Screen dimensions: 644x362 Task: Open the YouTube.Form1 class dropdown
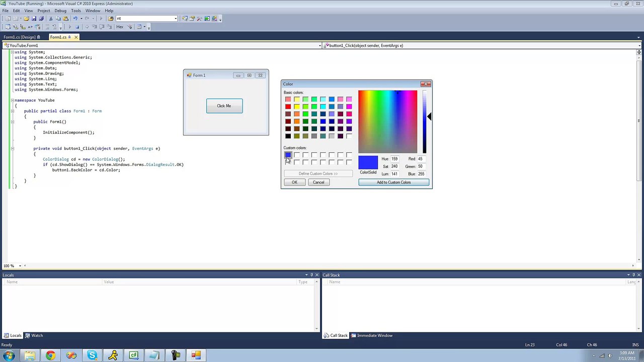click(320, 45)
